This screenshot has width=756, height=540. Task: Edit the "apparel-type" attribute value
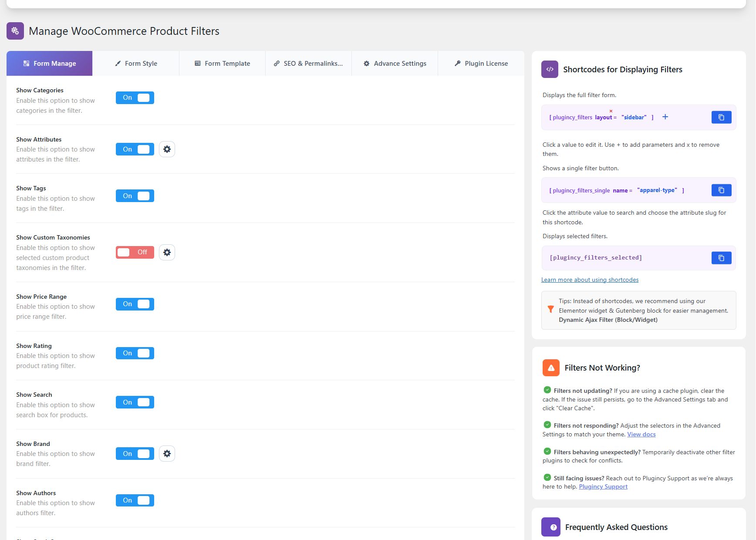tap(657, 190)
